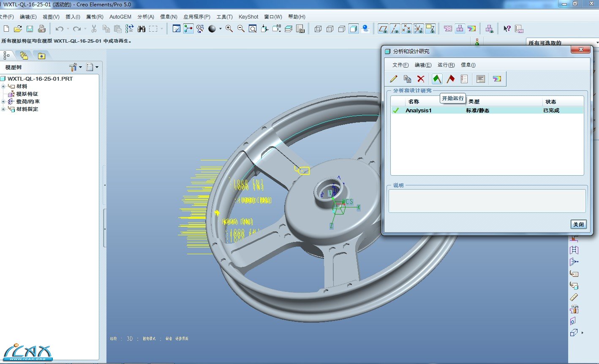Click the save diskette icon
The image size is (599, 364).
point(30,29)
